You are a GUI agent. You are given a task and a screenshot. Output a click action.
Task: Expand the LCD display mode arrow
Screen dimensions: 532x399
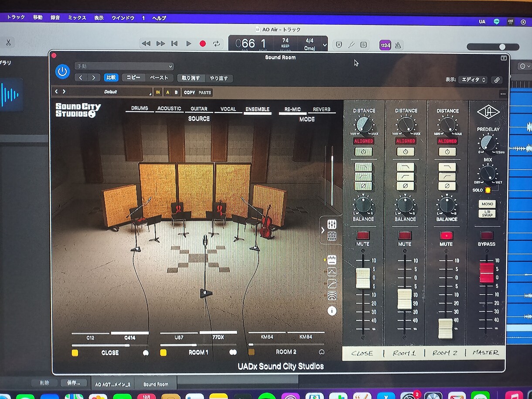(x=324, y=45)
